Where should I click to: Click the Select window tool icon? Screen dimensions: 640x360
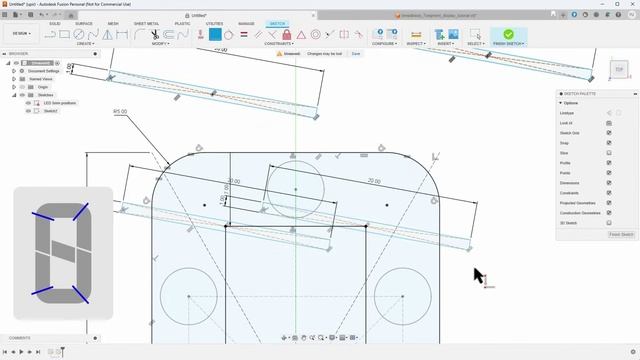475,35
